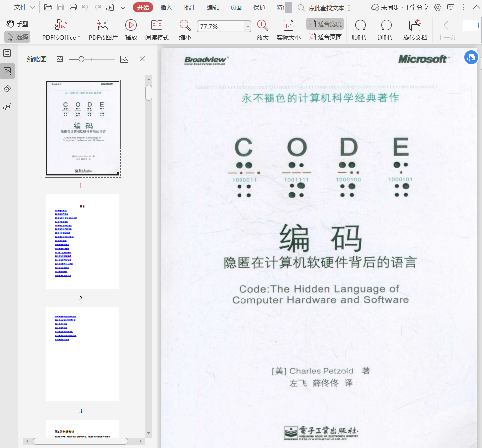Screen dimensions: 482x448
Task: Select page 1 thumbnail
Action: pos(82,129)
